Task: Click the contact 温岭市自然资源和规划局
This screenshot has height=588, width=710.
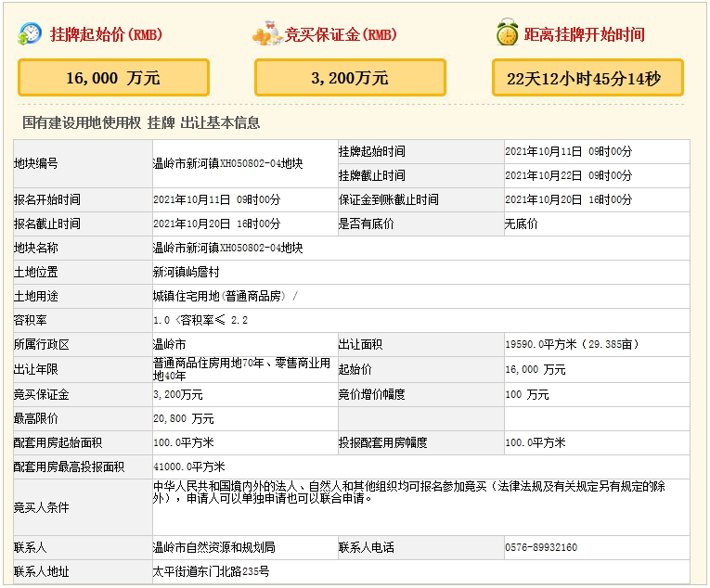Action: [213, 548]
